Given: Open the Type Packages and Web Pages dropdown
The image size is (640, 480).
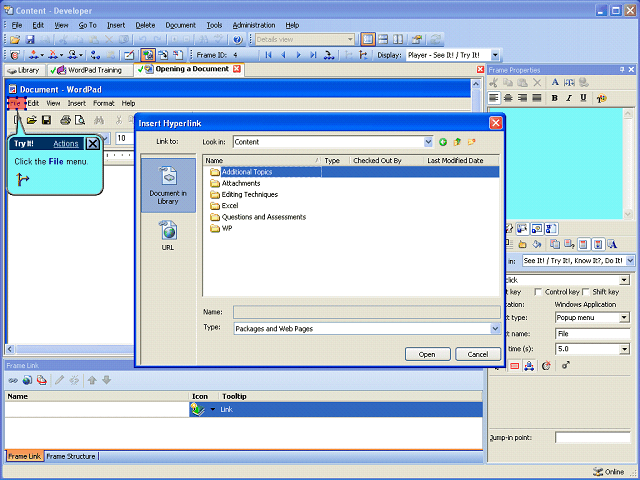Looking at the screenshot, I should 495,329.
